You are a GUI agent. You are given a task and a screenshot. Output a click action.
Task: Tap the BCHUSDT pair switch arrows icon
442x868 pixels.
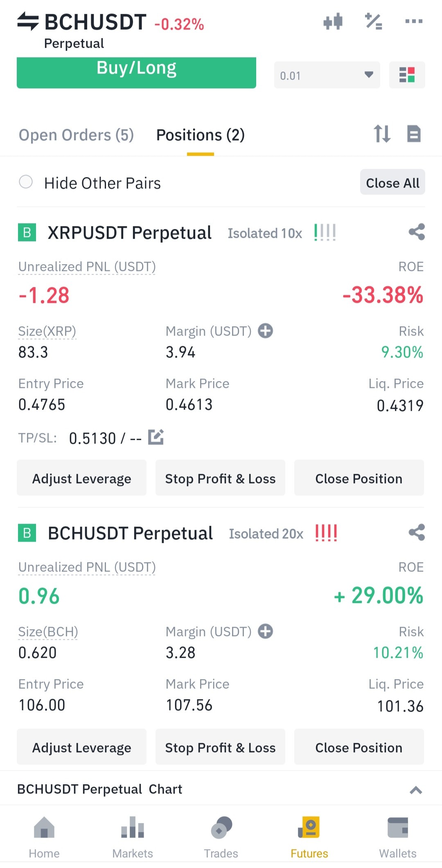click(28, 21)
